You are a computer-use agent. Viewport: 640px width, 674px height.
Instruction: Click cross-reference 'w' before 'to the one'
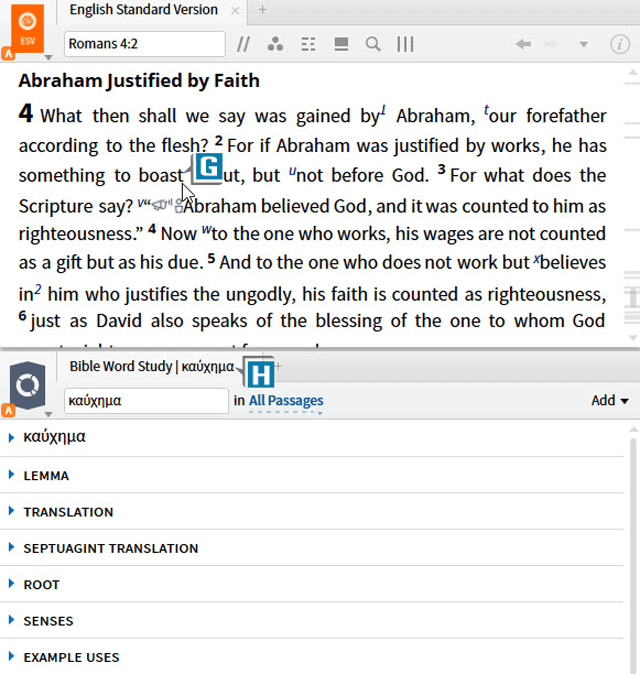(207, 229)
